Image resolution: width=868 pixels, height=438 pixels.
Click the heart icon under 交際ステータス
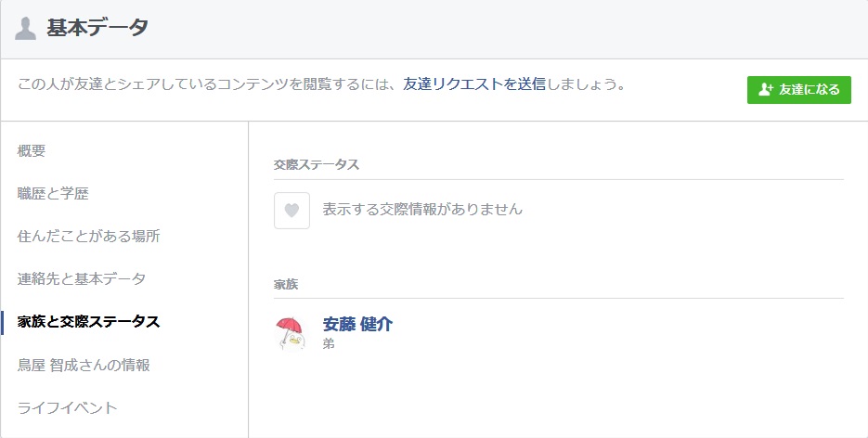point(291,211)
